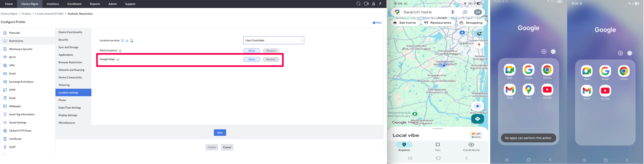Click the info icon beside Mock locations

[x=120, y=51]
